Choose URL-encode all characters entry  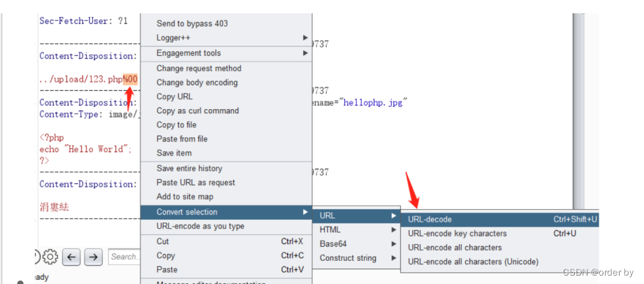pyautogui.click(x=500, y=248)
